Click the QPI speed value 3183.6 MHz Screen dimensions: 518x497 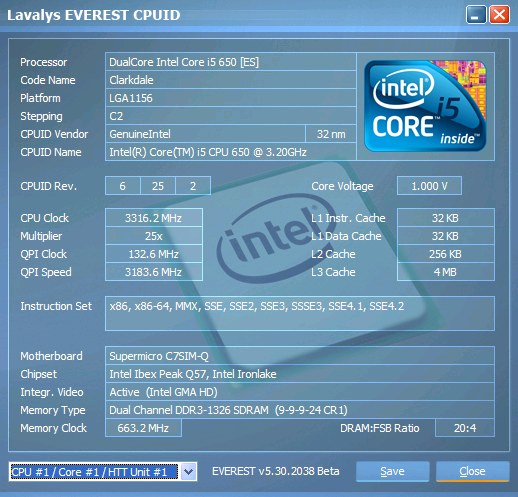click(154, 272)
